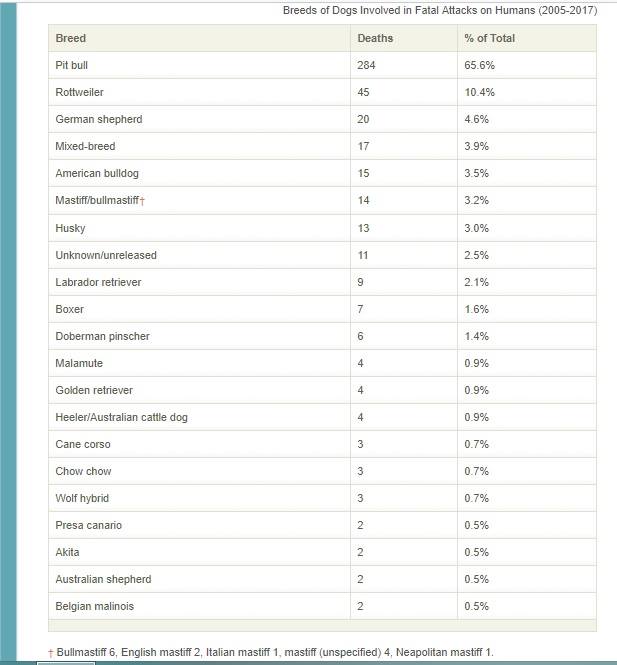Click the Doberman pinscher row name
The image size is (617, 665).
coord(102,336)
